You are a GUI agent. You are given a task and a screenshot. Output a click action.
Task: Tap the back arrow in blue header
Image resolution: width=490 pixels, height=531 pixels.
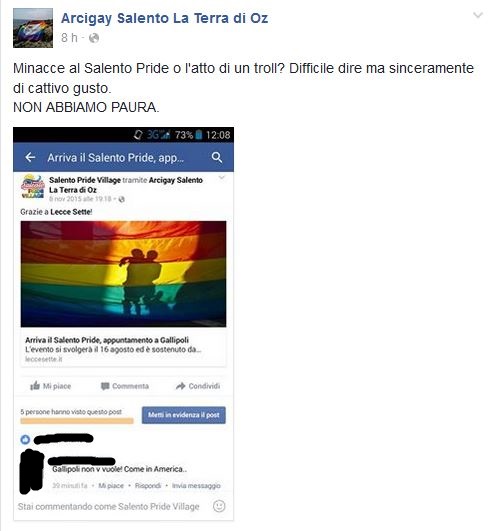tap(30, 157)
